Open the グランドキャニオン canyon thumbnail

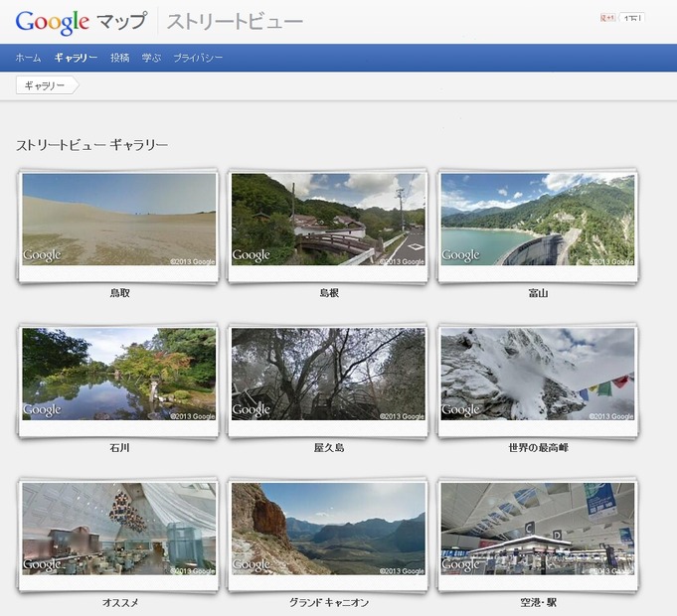[x=328, y=529]
